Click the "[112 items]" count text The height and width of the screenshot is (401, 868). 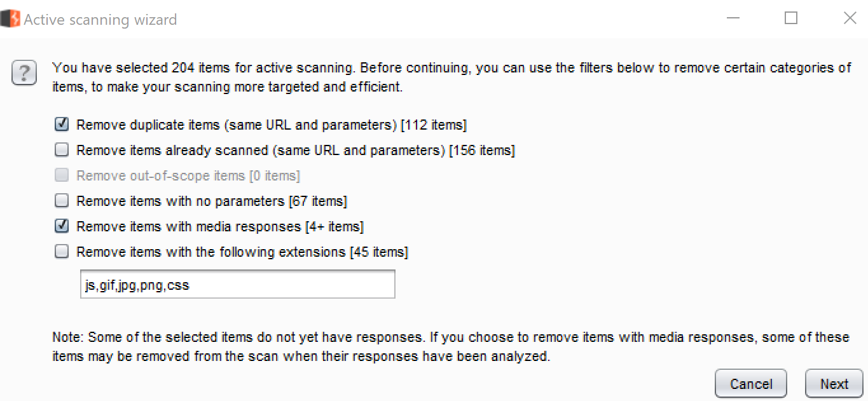pos(434,125)
